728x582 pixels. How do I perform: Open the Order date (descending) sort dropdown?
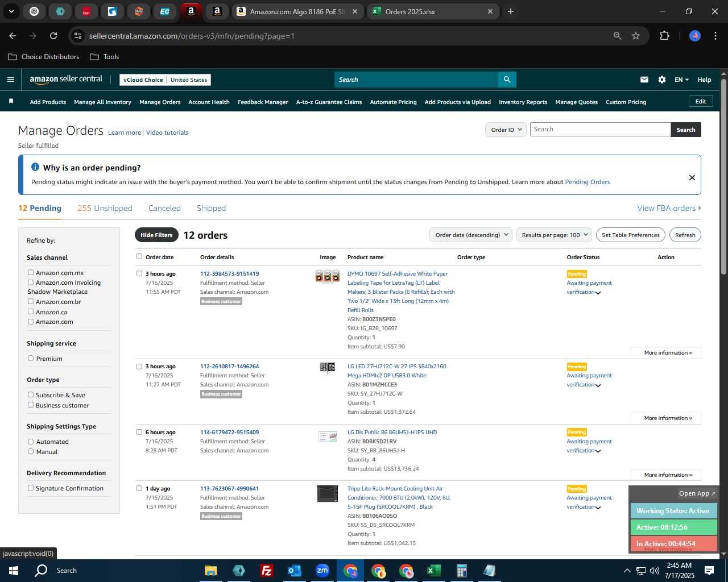(x=471, y=235)
